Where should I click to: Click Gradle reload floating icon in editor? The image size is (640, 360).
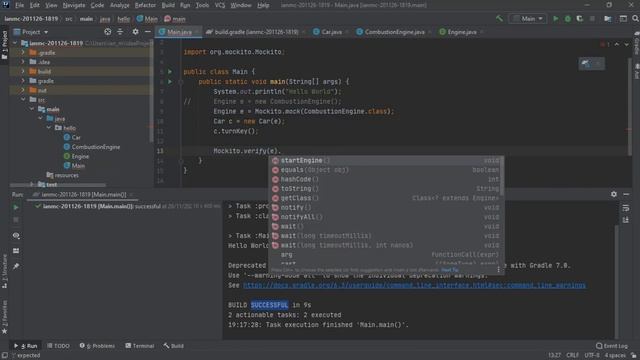click(586, 64)
